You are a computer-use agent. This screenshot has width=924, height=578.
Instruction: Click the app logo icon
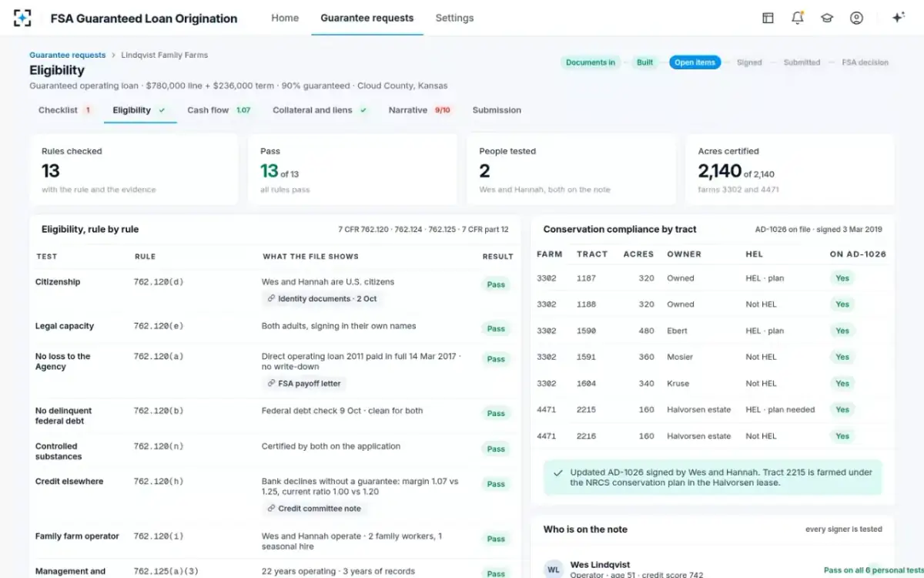(22, 18)
